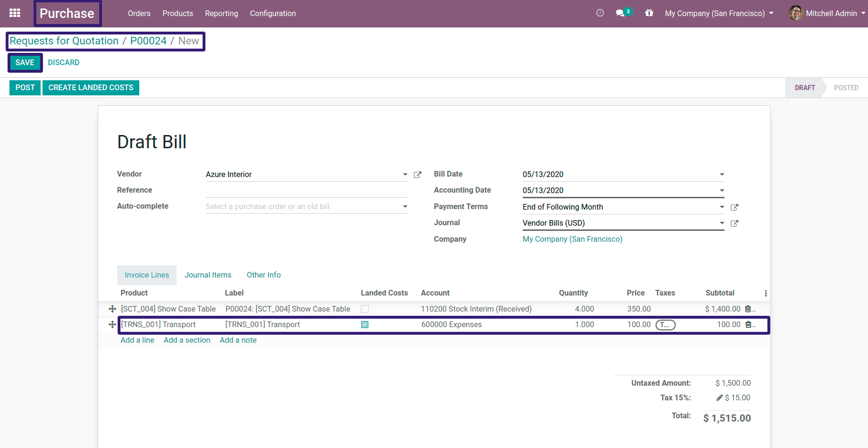Open My Company (San Francisco) company link
Viewport: 868px width, 448px height.
point(572,239)
